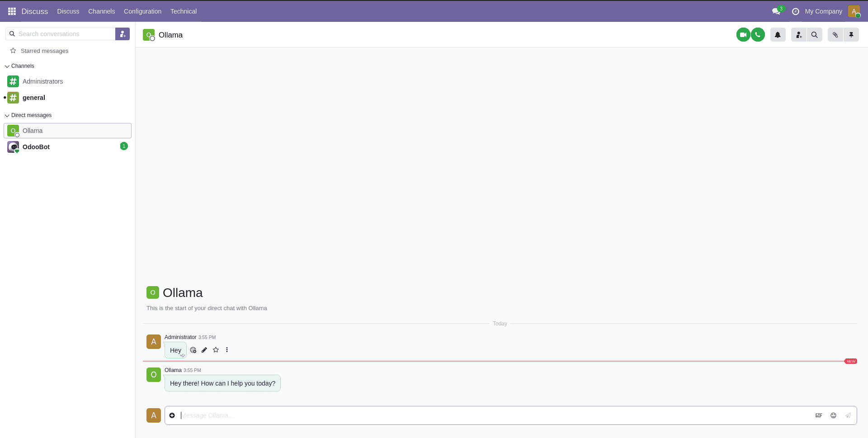This screenshot has height=438, width=868.
Task: Star the Administrator's Hey message
Action: click(x=216, y=350)
